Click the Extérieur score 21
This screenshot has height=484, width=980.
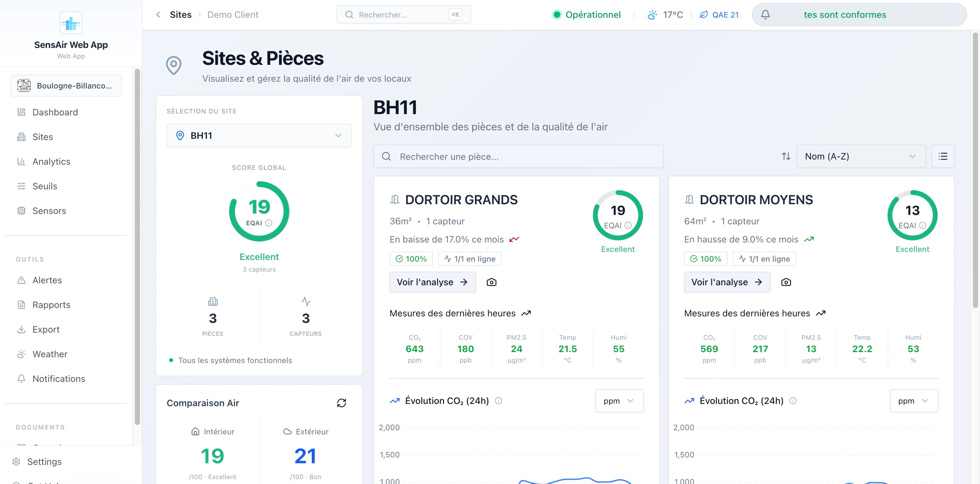tap(306, 456)
